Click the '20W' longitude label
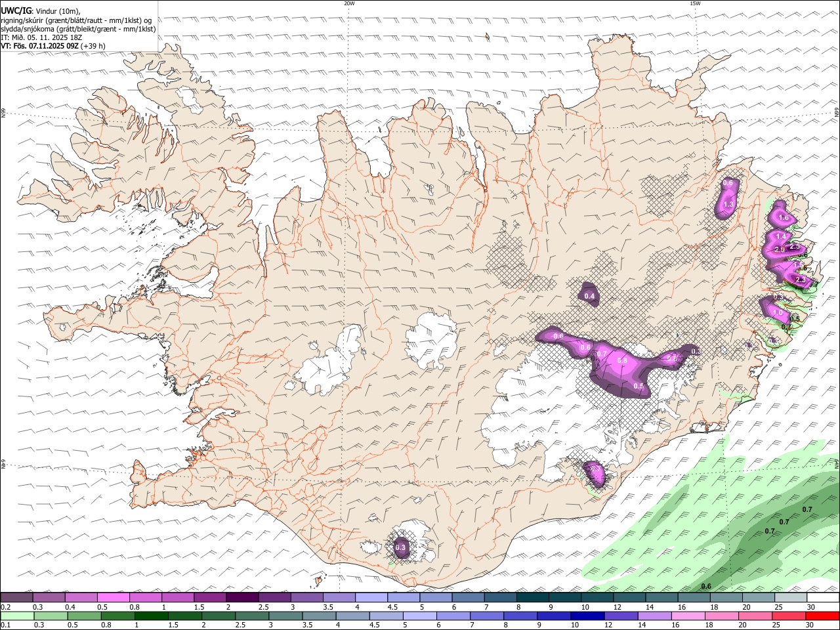840x630 pixels. pyautogui.click(x=349, y=3)
